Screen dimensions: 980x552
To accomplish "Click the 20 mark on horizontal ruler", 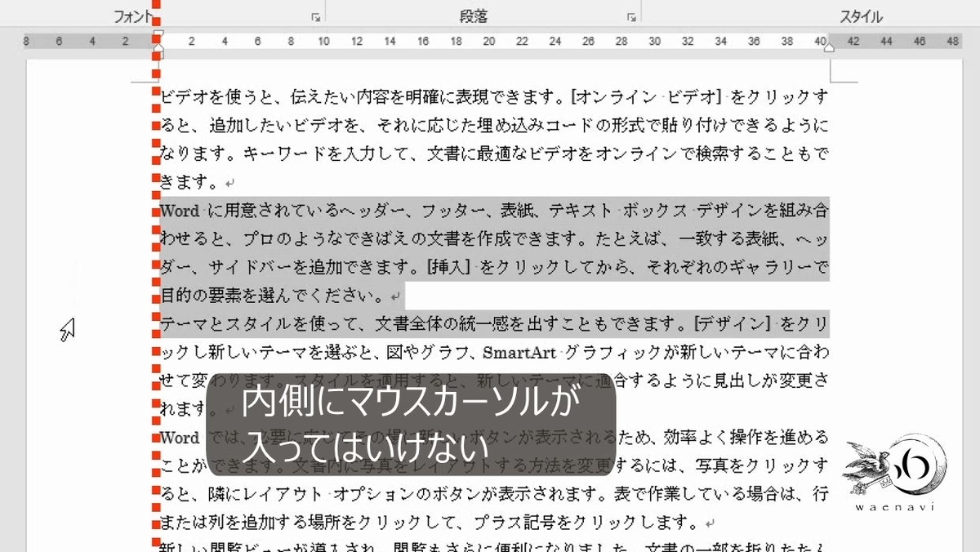I will [x=488, y=41].
